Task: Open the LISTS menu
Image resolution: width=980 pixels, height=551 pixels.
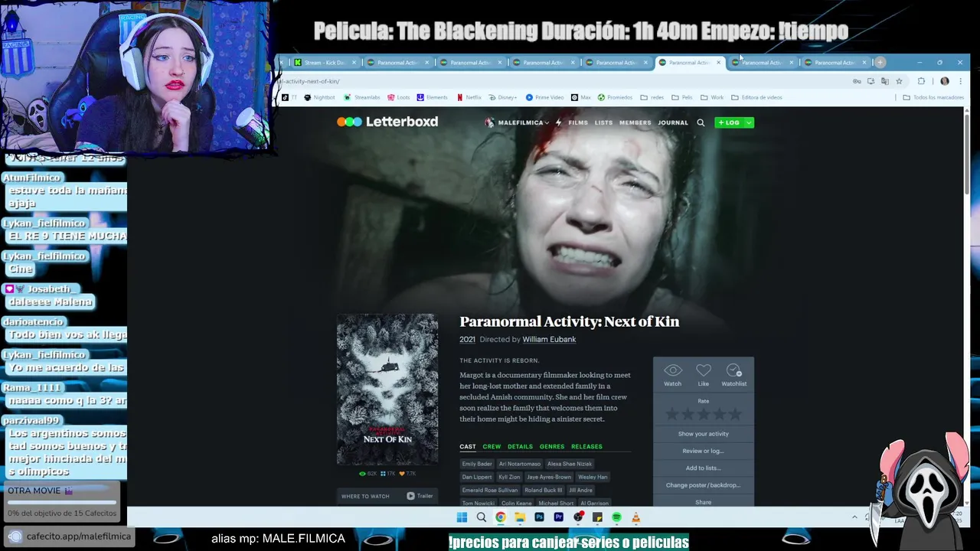Action: 603,122
